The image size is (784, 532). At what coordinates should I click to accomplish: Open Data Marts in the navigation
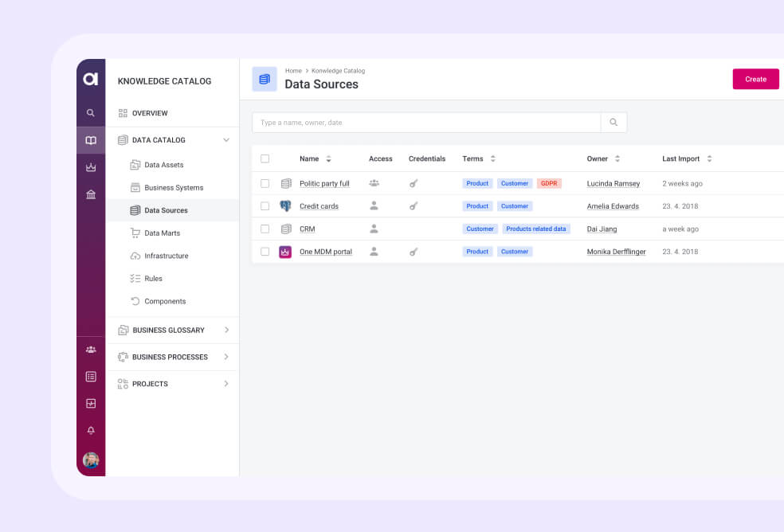tap(162, 233)
